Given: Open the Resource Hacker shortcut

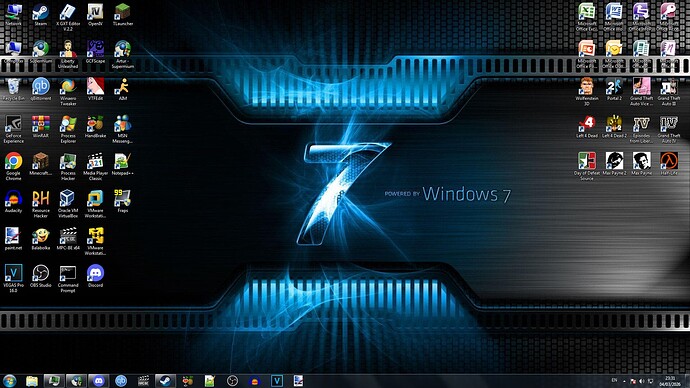Looking at the screenshot, I should [x=40, y=204].
